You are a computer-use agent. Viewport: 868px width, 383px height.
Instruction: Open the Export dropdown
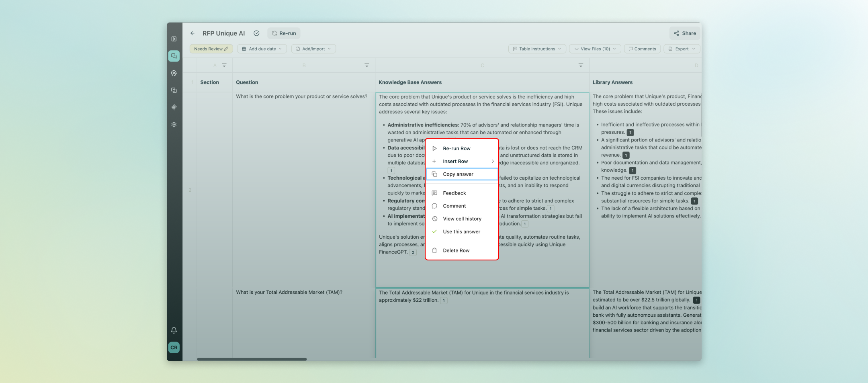pos(682,49)
